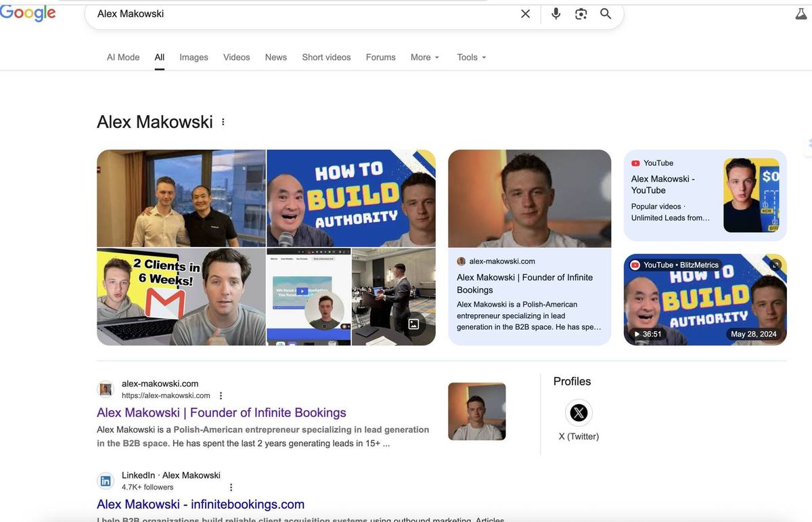Click three-dot menu beside LinkedIn followers
Image resolution: width=812 pixels, height=522 pixels.
tap(231, 487)
